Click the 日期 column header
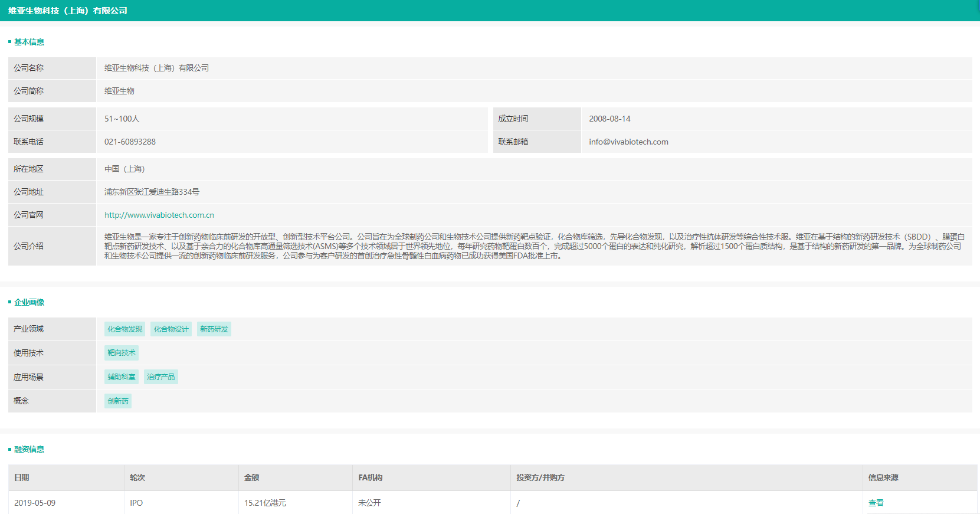 [22, 477]
